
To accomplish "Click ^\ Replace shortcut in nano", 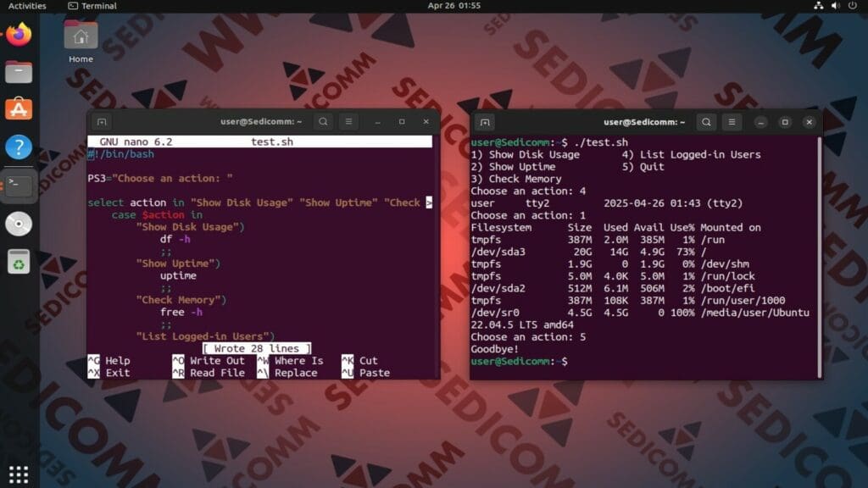I will [287, 373].
